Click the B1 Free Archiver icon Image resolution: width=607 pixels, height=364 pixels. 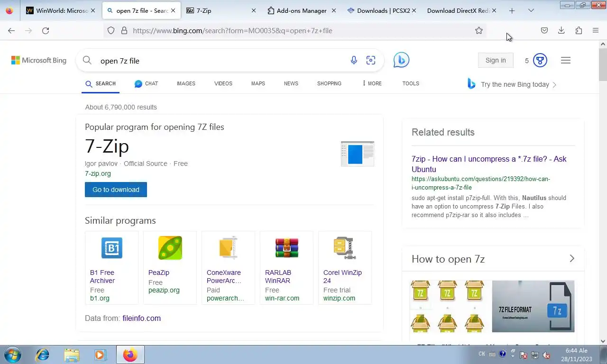[112, 248]
